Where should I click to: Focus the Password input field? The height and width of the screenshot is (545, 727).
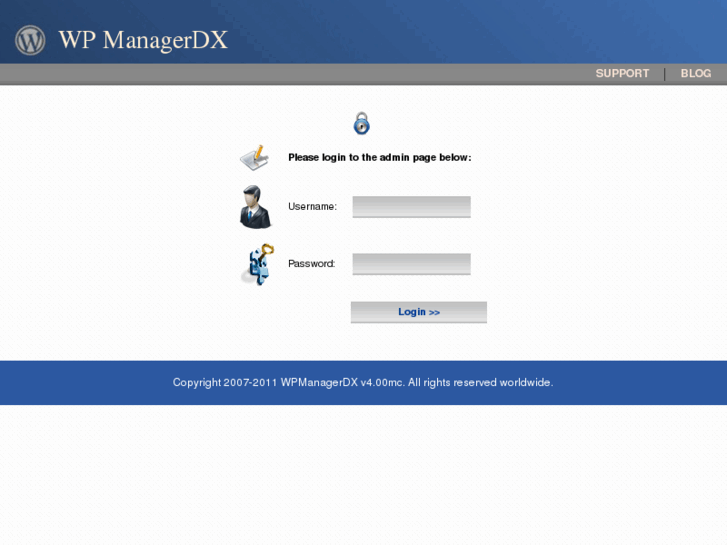[412, 263]
